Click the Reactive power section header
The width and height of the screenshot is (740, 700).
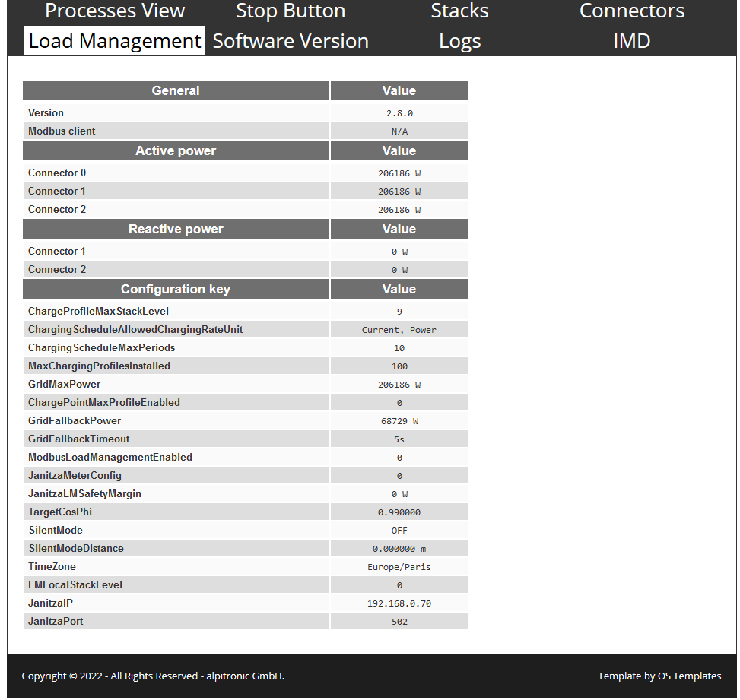[176, 230]
